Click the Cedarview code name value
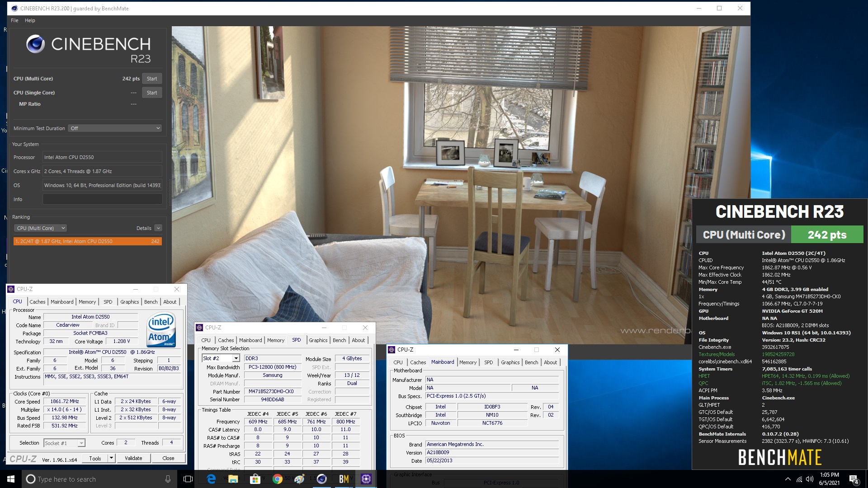 pos(68,325)
